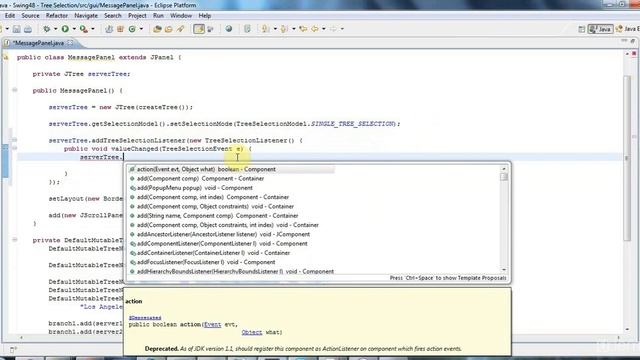
Task: Collapse the addTreeSelectionListener fold marker
Action: (15, 140)
